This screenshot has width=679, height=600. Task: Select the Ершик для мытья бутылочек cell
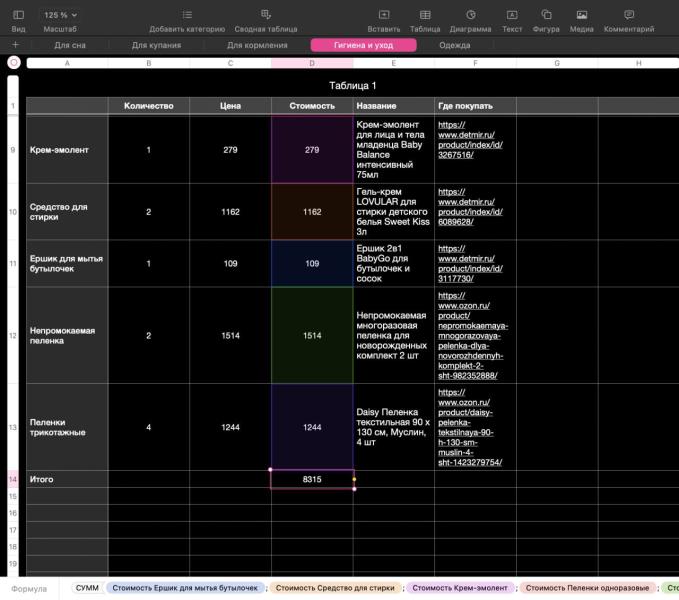coord(67,264)
